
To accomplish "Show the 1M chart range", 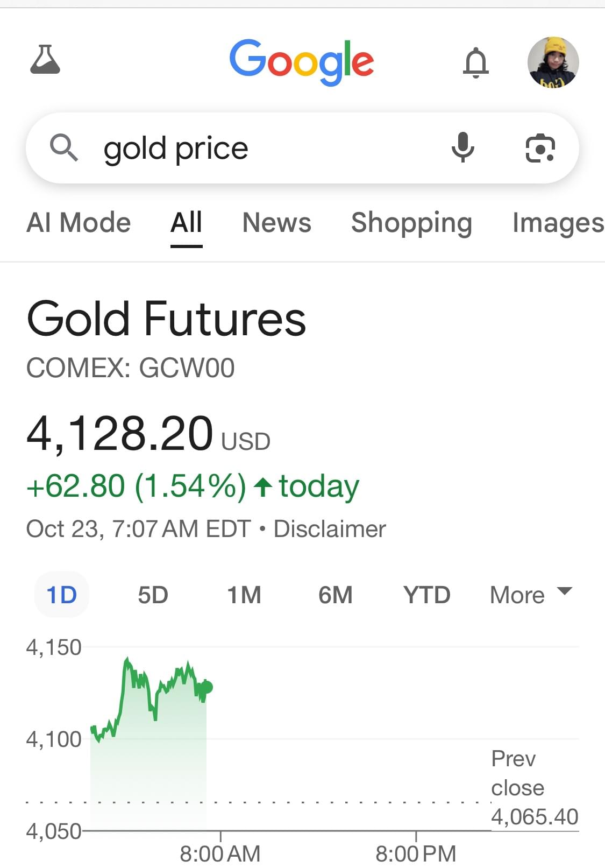I will click(x=244, y=595).
